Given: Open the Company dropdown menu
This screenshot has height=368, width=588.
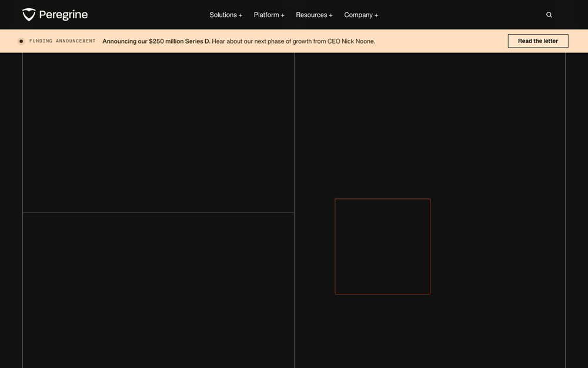Looking at the screenshot, I should (361, 15).
